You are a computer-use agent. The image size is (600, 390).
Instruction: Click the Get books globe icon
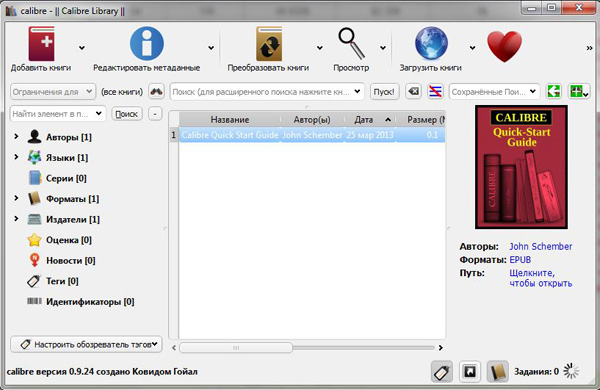[431, 43]
